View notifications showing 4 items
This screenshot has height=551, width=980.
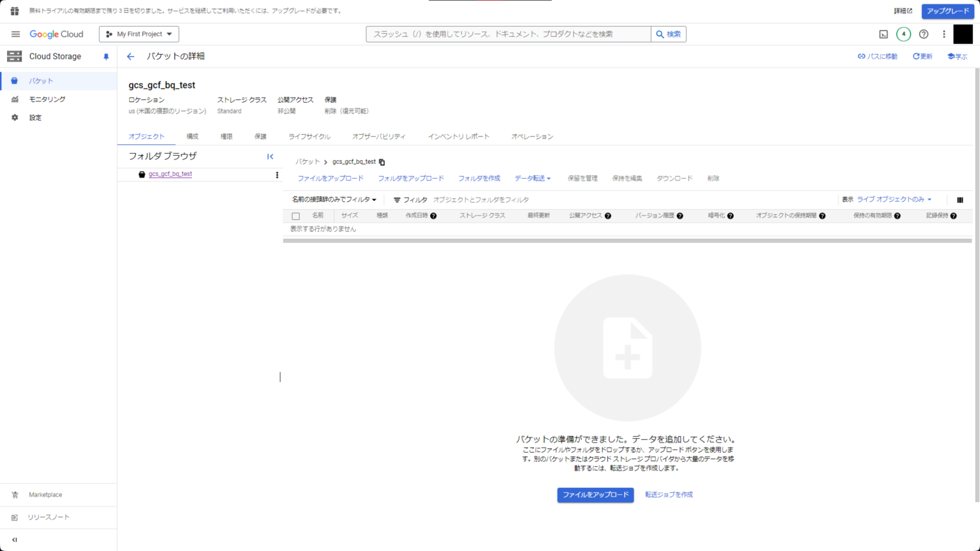coord(903,34)
